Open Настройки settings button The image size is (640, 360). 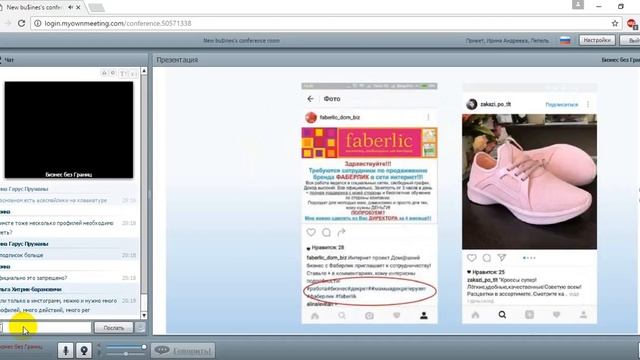pyautogui.click(x=597, y=40)
